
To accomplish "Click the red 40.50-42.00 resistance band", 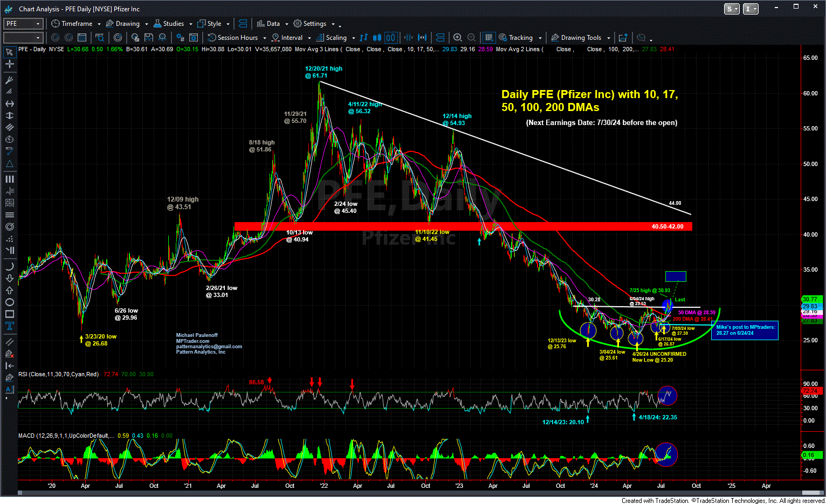I will pyautogui.click(x=463, y=226).
